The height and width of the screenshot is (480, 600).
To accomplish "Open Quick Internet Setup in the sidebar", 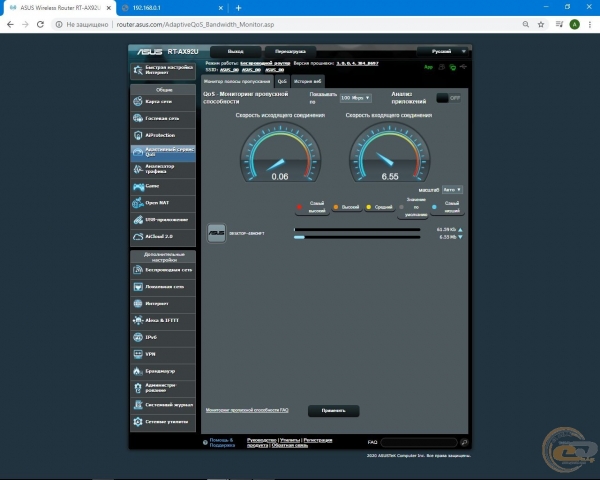I will 163,70.
